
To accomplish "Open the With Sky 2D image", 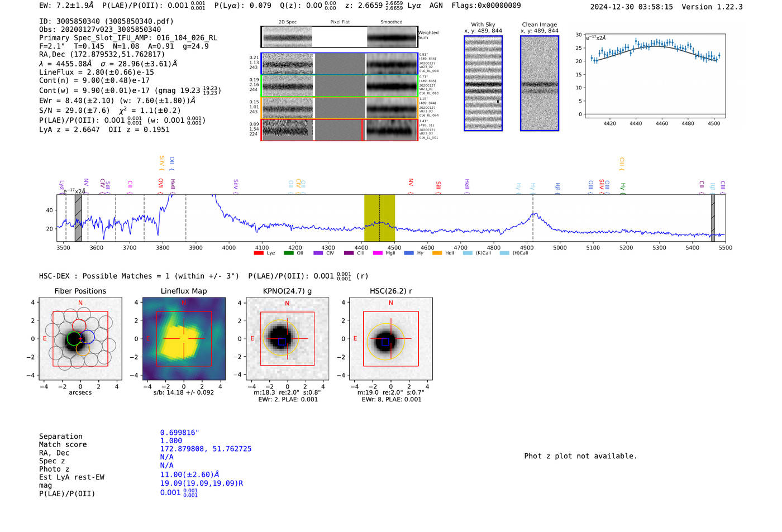I will point(483,83).
